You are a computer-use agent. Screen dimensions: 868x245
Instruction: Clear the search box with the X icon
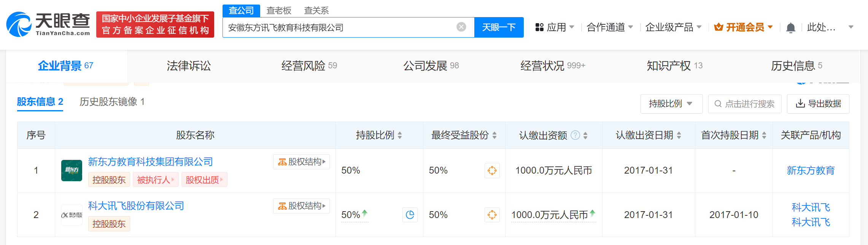point(461,27)
